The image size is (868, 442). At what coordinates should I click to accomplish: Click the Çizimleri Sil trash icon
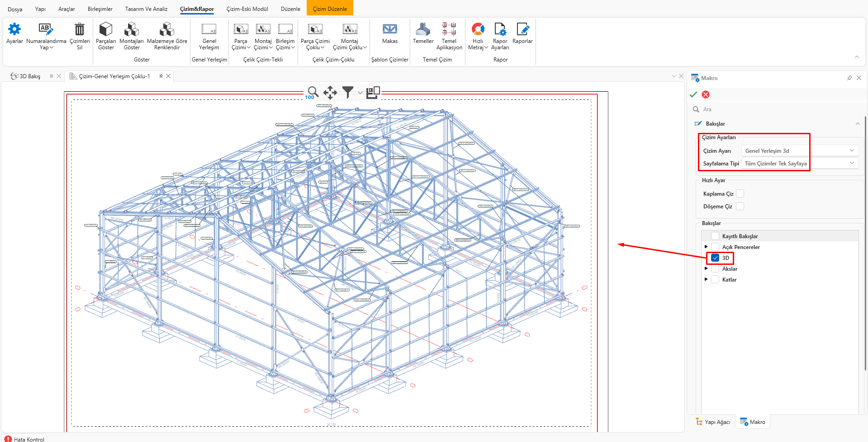click(80, 30)
